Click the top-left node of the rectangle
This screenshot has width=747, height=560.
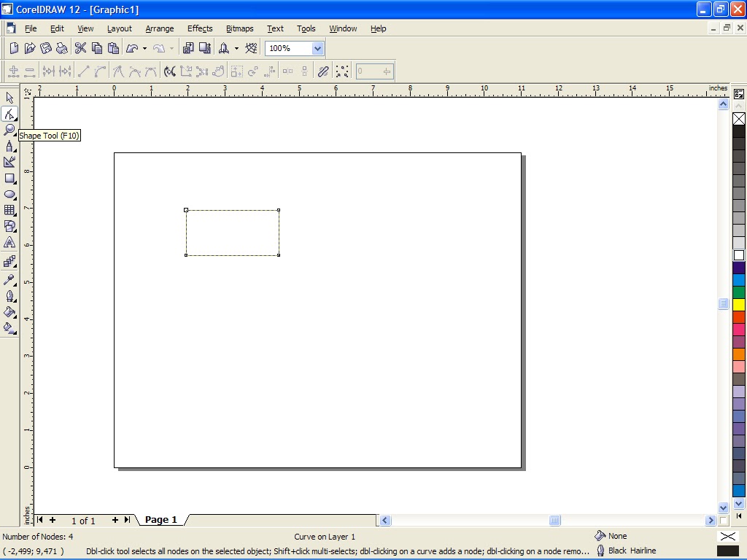tap(186, 210)
